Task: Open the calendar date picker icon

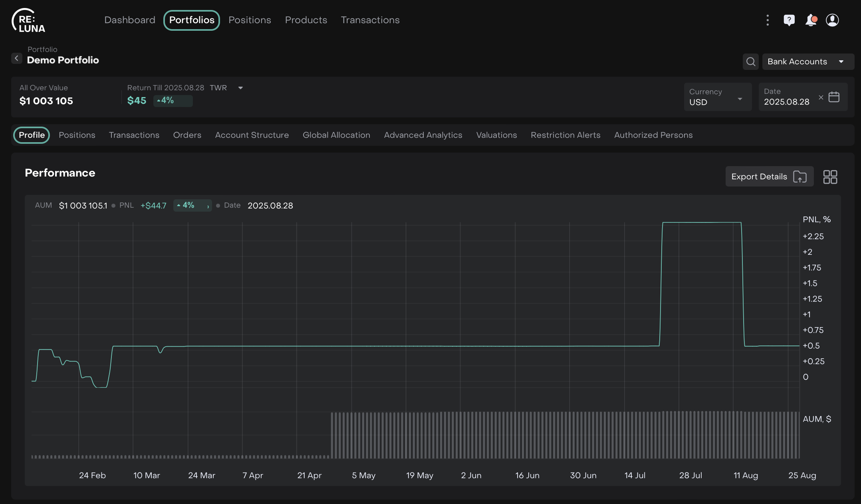Action: click(834, 97)
